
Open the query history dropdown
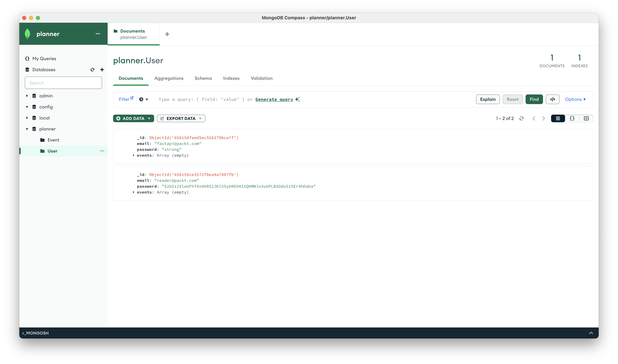click(x=143, y=99)
